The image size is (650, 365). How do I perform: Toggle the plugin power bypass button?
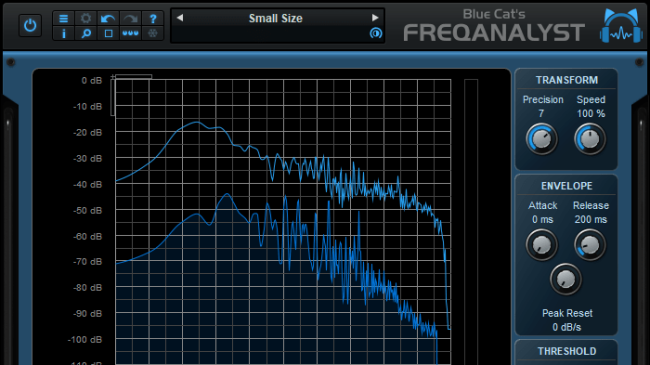[x=30, y=26]
